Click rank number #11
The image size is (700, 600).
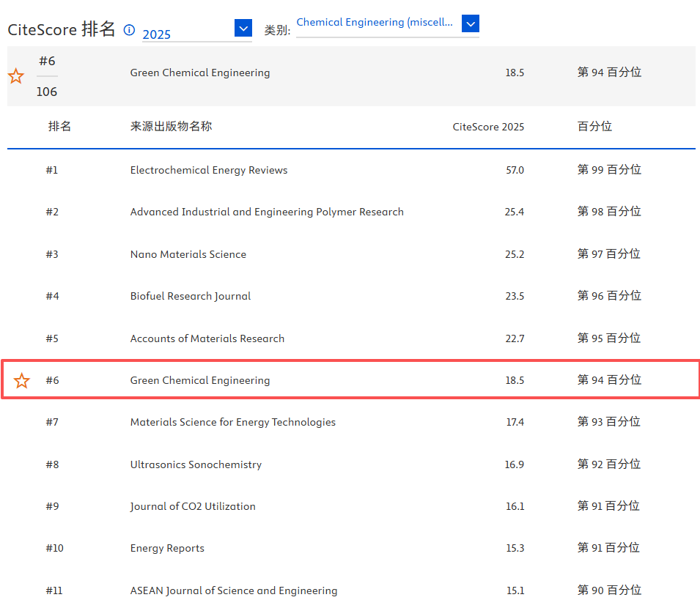54,590
